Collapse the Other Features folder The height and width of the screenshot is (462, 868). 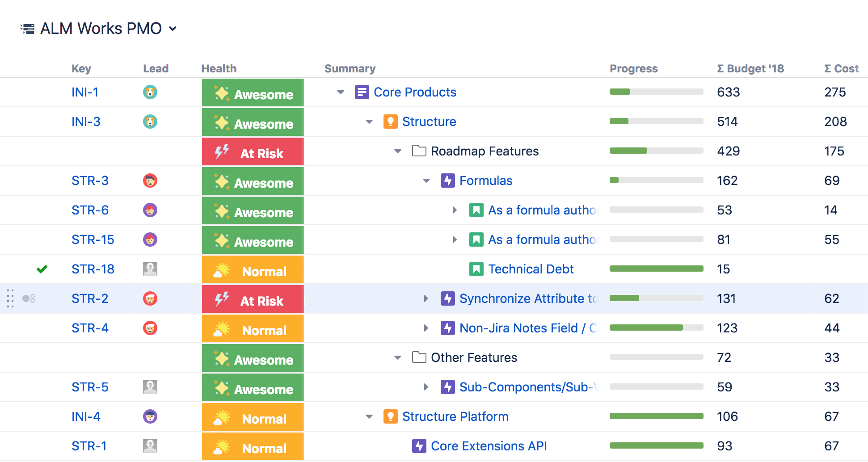tap(398, 358)
